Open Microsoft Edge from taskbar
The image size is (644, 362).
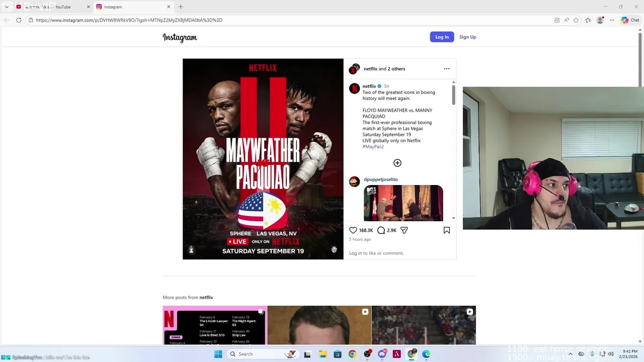pyautogui.click(x=427, y=354)
